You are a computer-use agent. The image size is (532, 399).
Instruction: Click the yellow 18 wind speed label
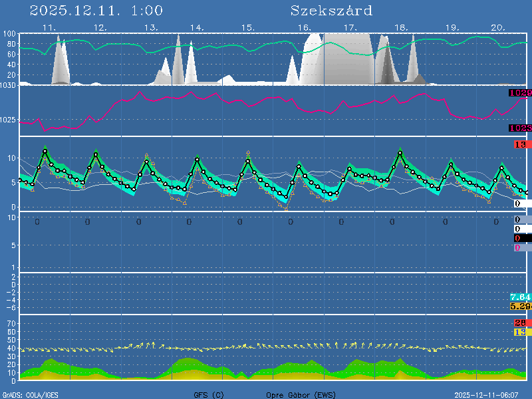click(520, 332)
